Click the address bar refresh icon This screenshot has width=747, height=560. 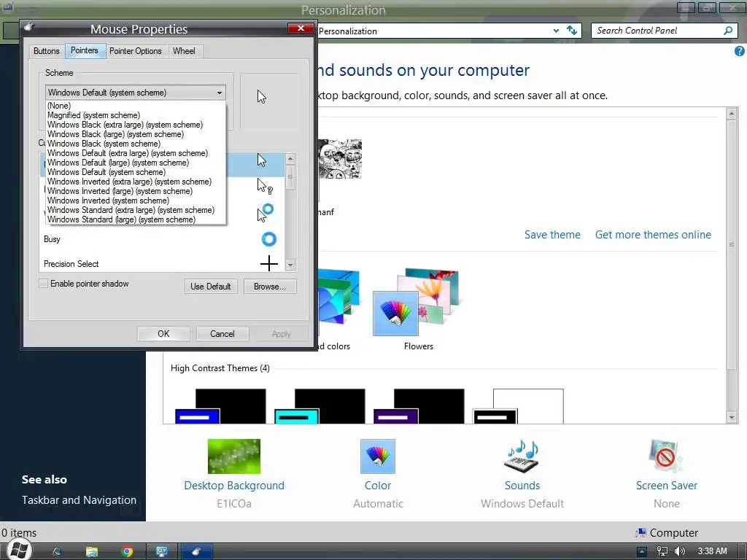click(x=572, y=31)
